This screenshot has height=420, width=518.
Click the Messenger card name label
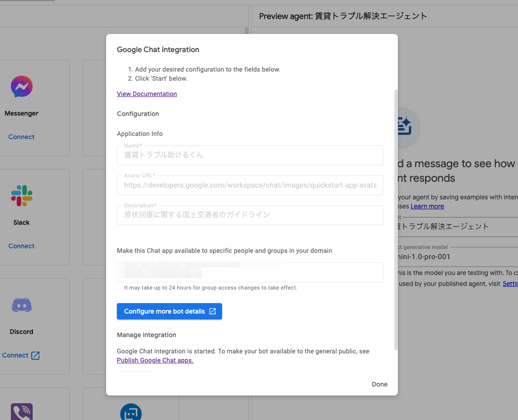click(x=21, y=113)
